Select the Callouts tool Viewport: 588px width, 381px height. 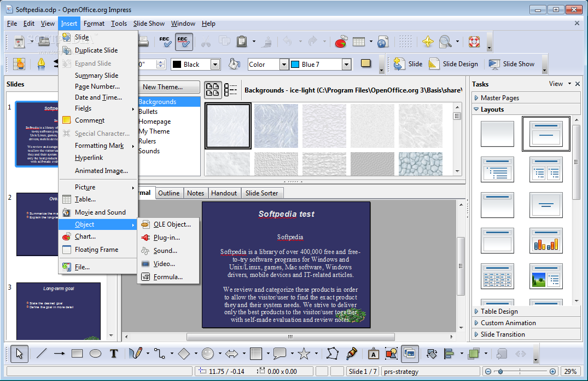click(x=280, y=354)
